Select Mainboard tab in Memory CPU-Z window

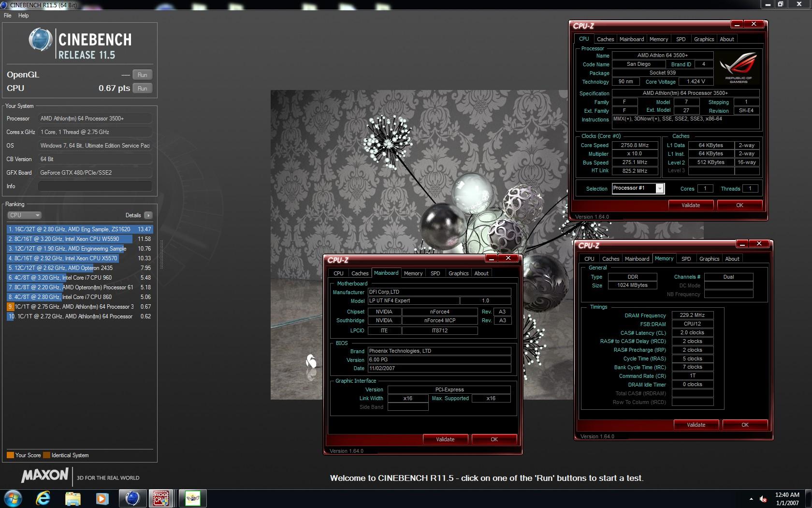click(x=637, y=259)
